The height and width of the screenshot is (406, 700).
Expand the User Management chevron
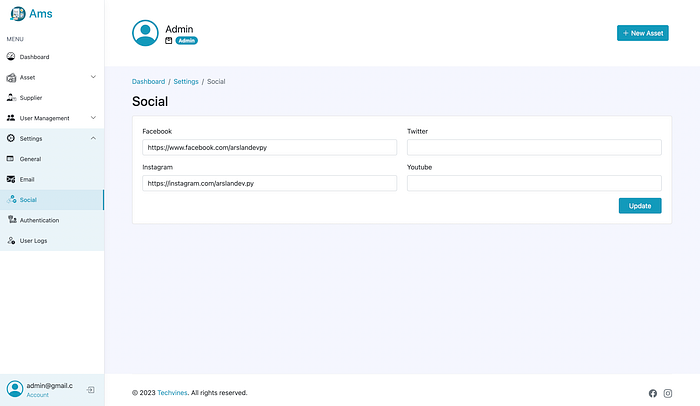coord(93,118)
